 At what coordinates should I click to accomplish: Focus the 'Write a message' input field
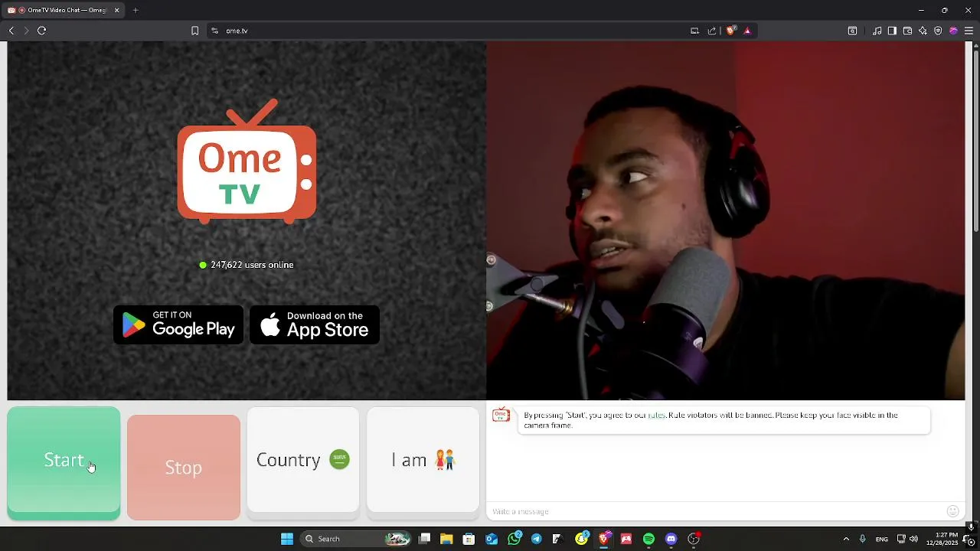pyautogui.click(x=716, y=511)
